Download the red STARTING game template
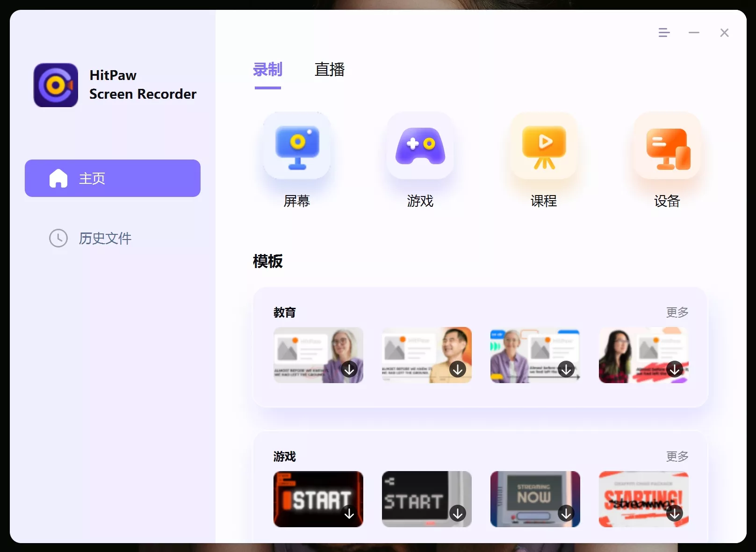 [x=675, y=513]
